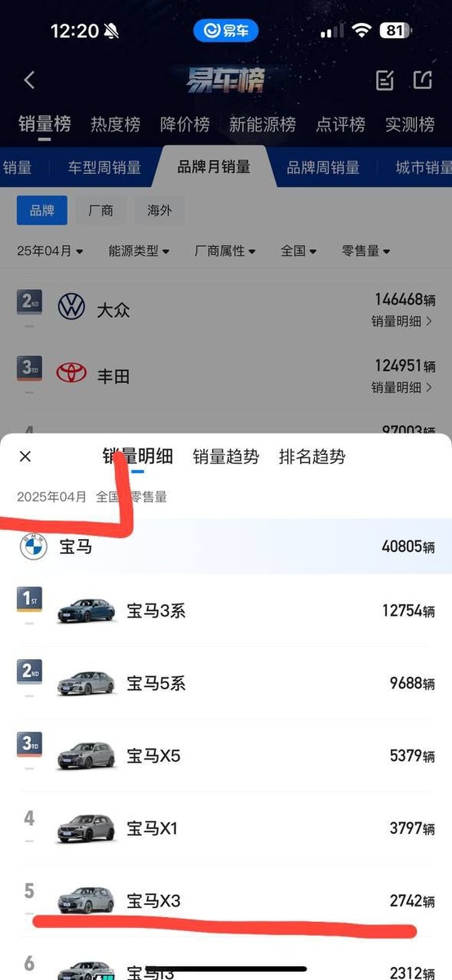Tap the Volkswagen brand logo
This screenshot has height=980, width=452.
click(x=71, y=307)
